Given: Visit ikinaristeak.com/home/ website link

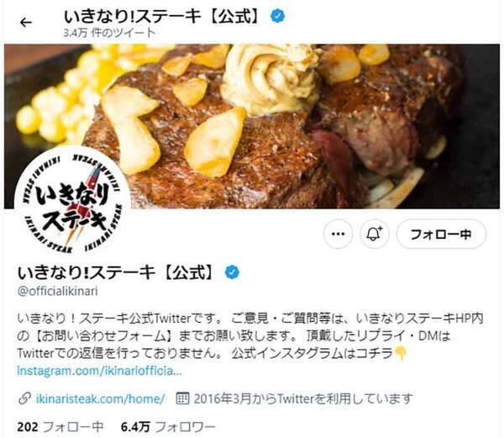Looking at the screenshot, I should pos(100,398).
